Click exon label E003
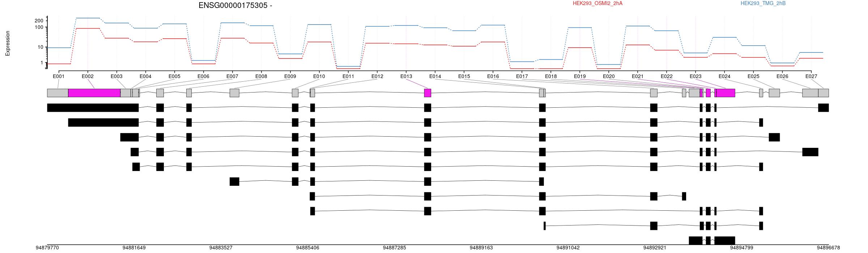Image resolution: width=868 pixels, height=253 pixels. pos(116,76)
